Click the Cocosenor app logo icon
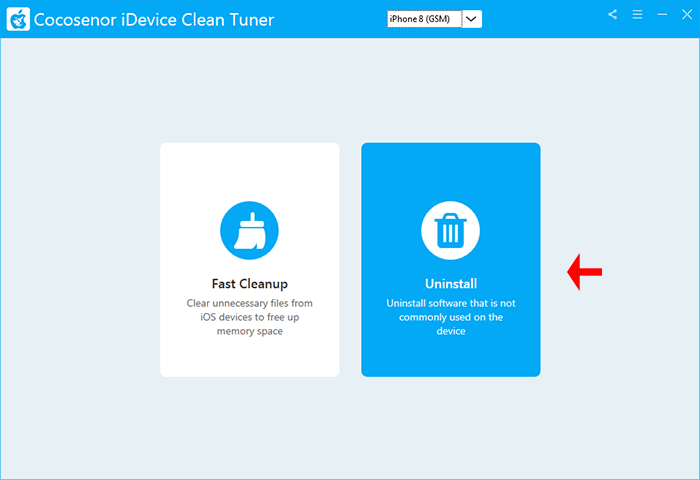 [18, 19]
